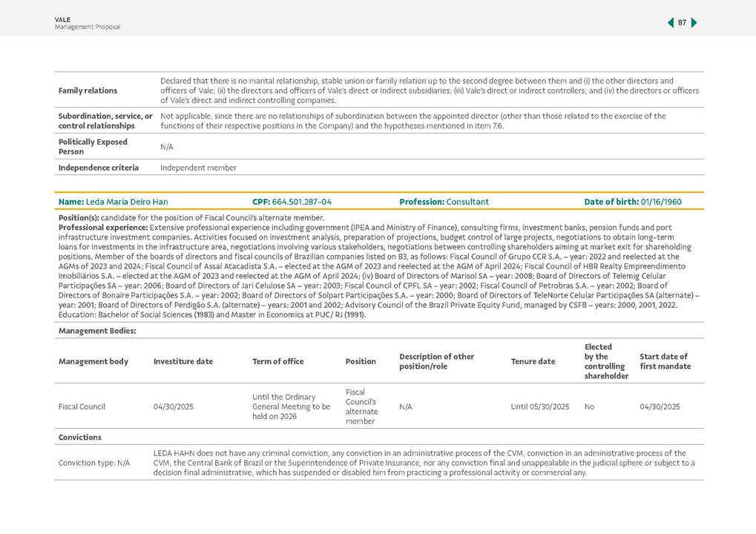Click the Independent member value

(x=198, y=168)
